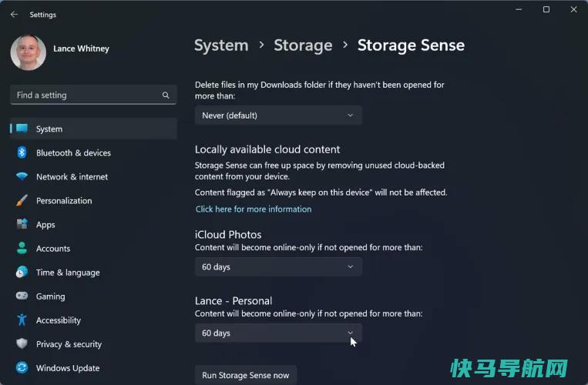The width and height of the screenshot is (588, 385).
Task: Select System in the sidebar
Action: point(94,129)
